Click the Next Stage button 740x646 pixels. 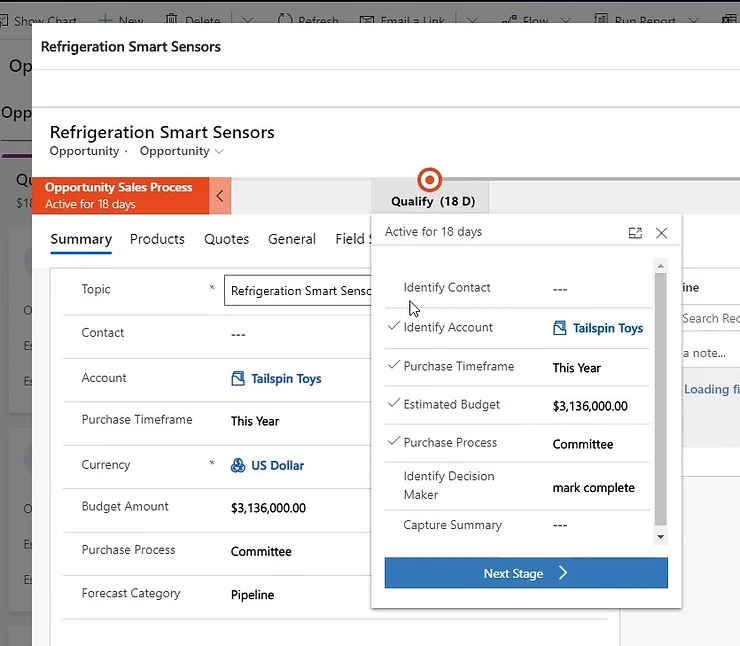tap(526, 573)
